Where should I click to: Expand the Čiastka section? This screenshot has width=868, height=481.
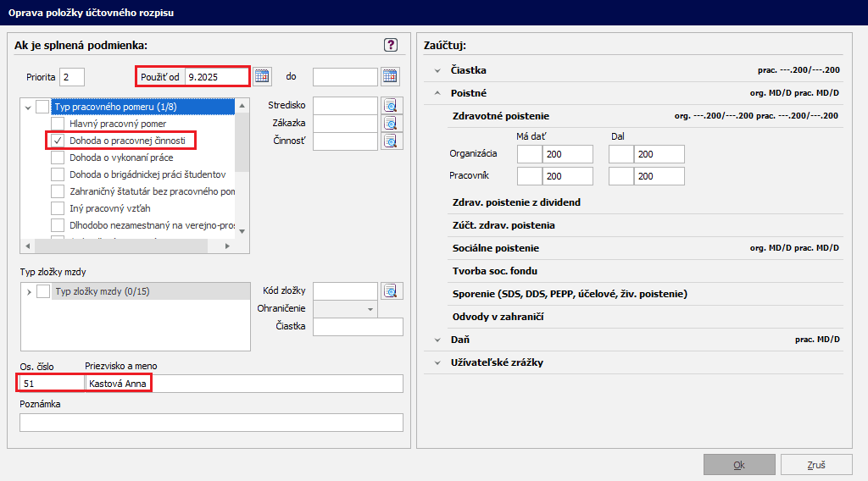pyautogui.click(x=438, y=71)
